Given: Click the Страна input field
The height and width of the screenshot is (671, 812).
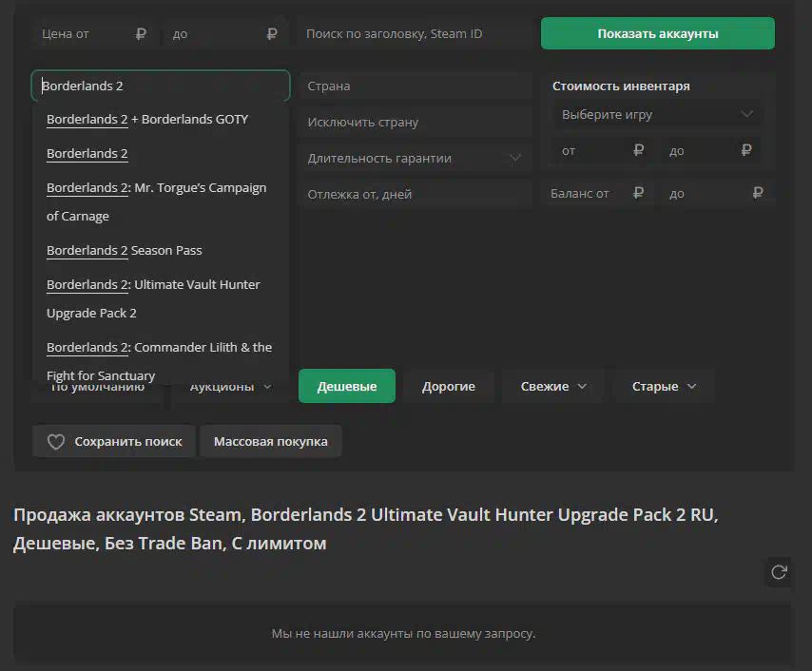Looking at the screenshot, I should click(416, 86).
